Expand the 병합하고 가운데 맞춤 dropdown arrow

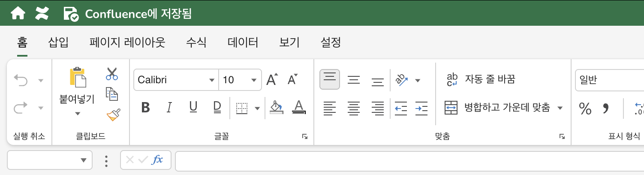click(560, 108)
